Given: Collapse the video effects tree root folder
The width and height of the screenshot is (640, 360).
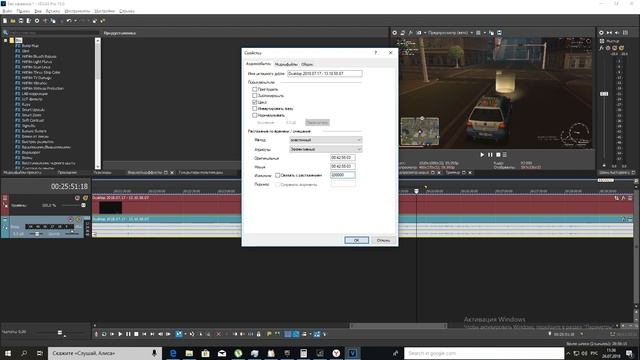Looking at the screenshot, I should pyautogui.click(x=6, y=40).
